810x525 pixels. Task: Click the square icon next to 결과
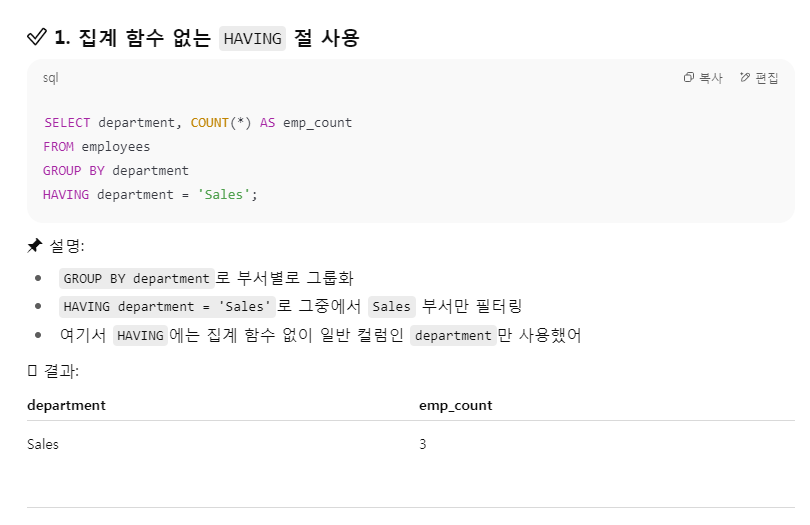coord(32,370)
